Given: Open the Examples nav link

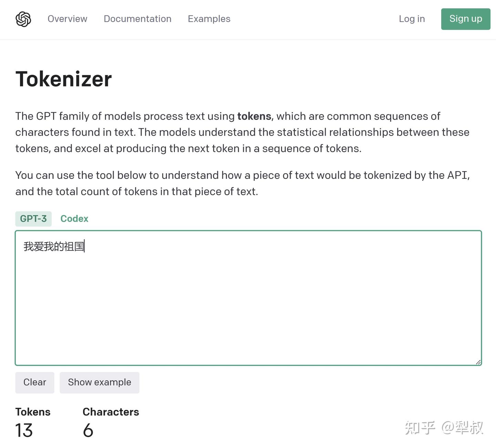Looking at the screenshot, I should tap(209, 19).
